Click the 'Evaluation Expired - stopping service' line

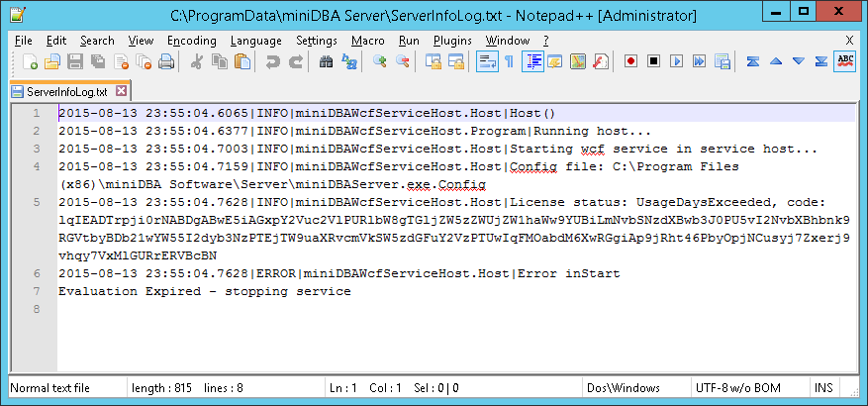tap(205, 291)
